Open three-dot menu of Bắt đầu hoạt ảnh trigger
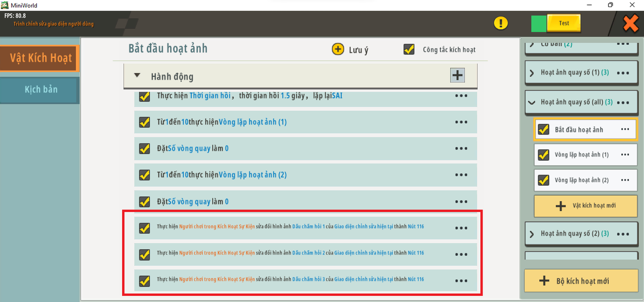This screenshot has height=302, width=644. (x=625, y=129)
